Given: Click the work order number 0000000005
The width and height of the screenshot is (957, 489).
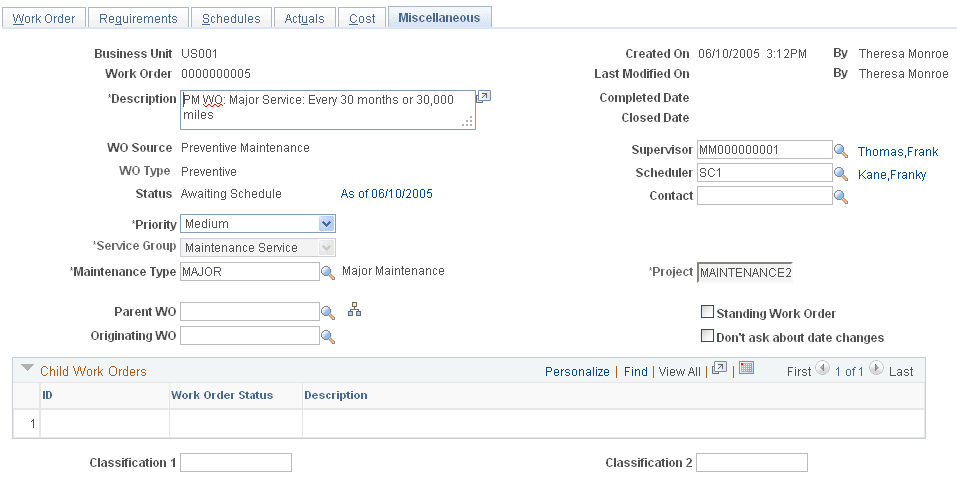Looking at the screenshot, I should coord(216,74).
